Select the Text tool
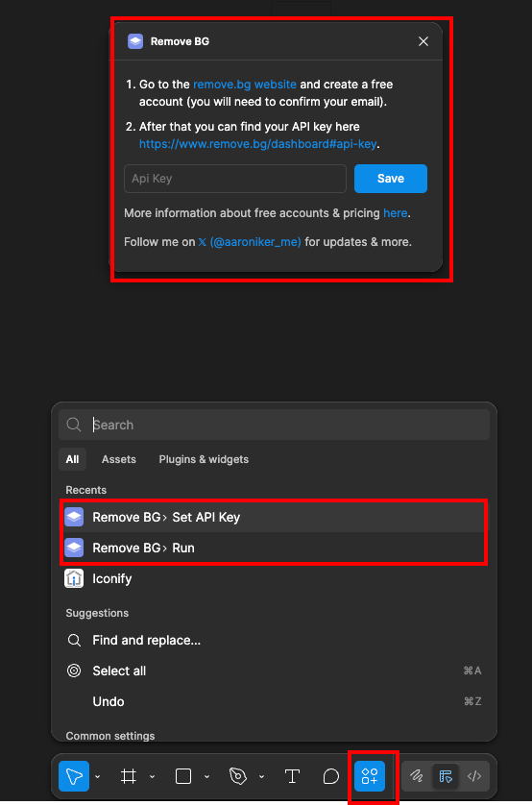Screen dimensions: 532x805 tap(293, 776)
